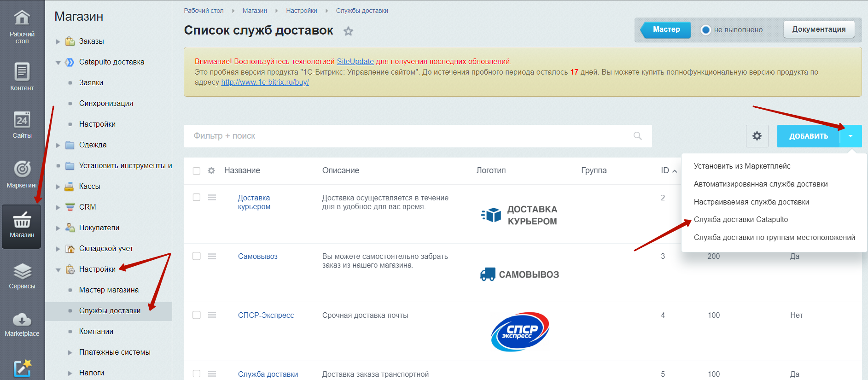Open row menu for Служба доставки row
Viewport: 868px width, 380px height.
pos(212,374)
